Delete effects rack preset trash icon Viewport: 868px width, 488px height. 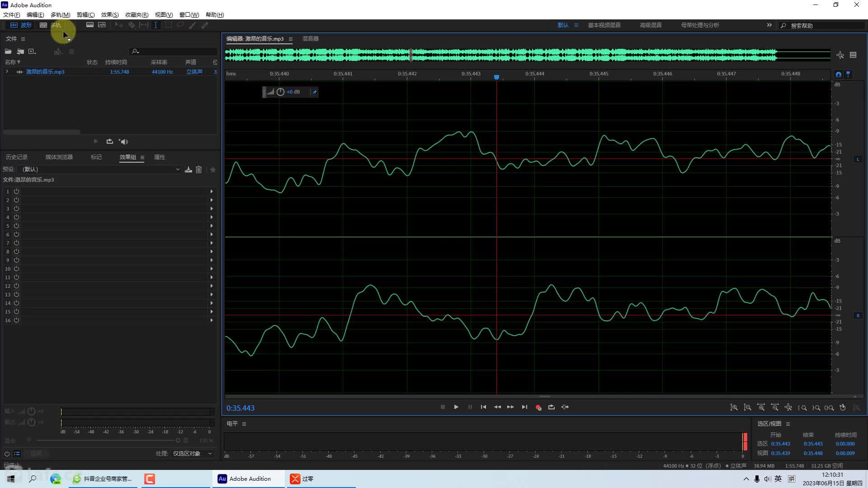pos(198,169)
